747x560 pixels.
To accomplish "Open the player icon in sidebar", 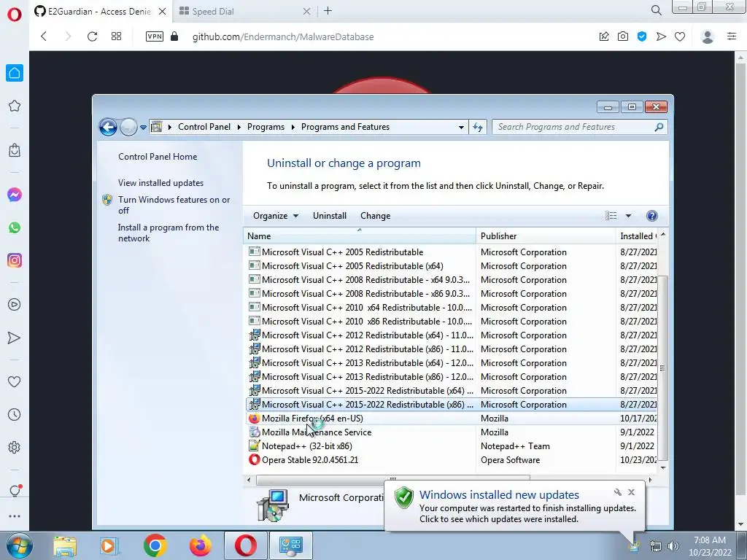I will coord(15,305).
